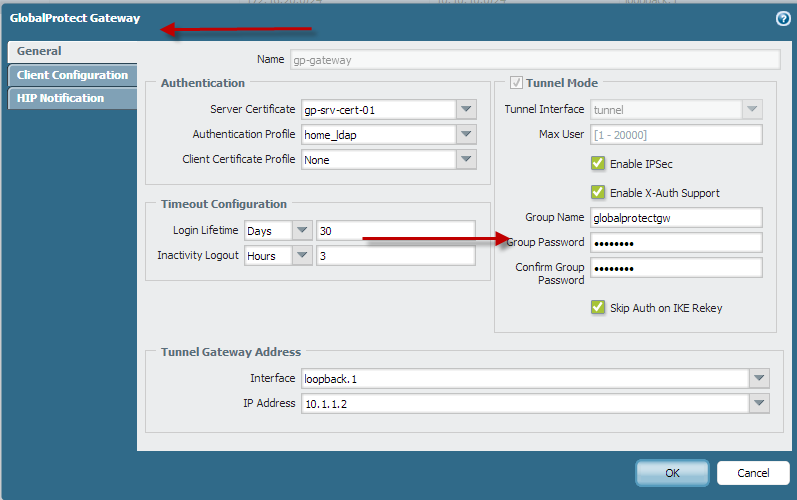Viewport: 797px width, 500px height.
Task: Click the Login Lifetime value field
Action: (x=396, y=231)
